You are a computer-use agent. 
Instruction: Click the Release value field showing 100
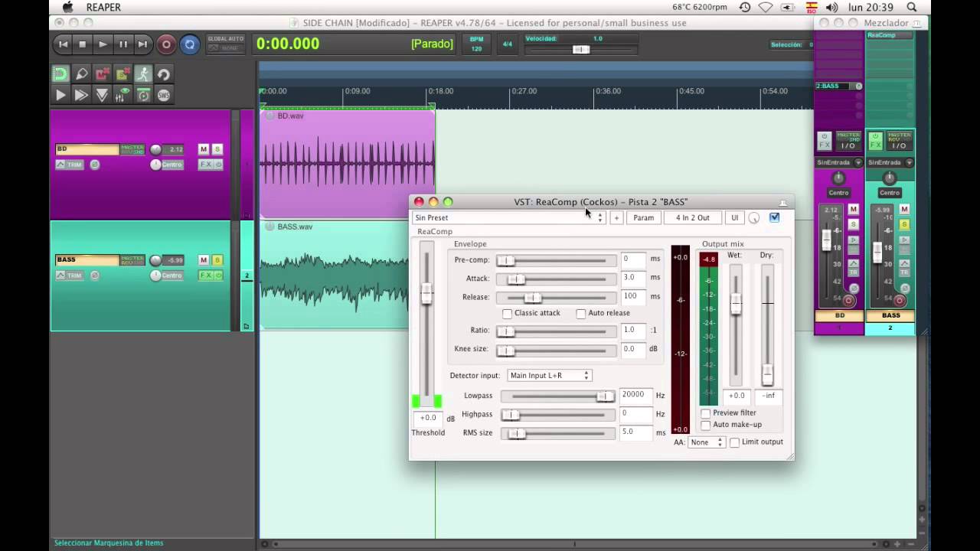[634, 296]
